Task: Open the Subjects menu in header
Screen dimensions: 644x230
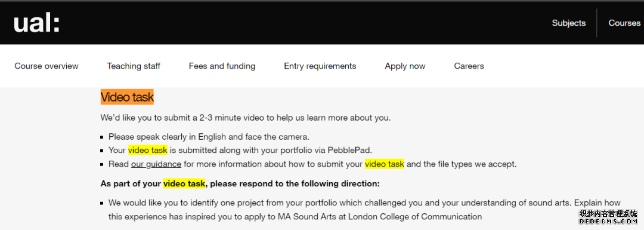Action: [568, 23]
